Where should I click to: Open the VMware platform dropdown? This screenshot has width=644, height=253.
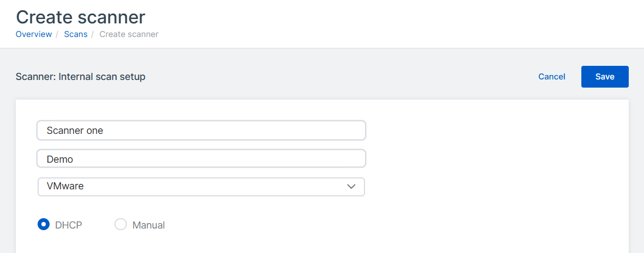(x=201, y=187)
